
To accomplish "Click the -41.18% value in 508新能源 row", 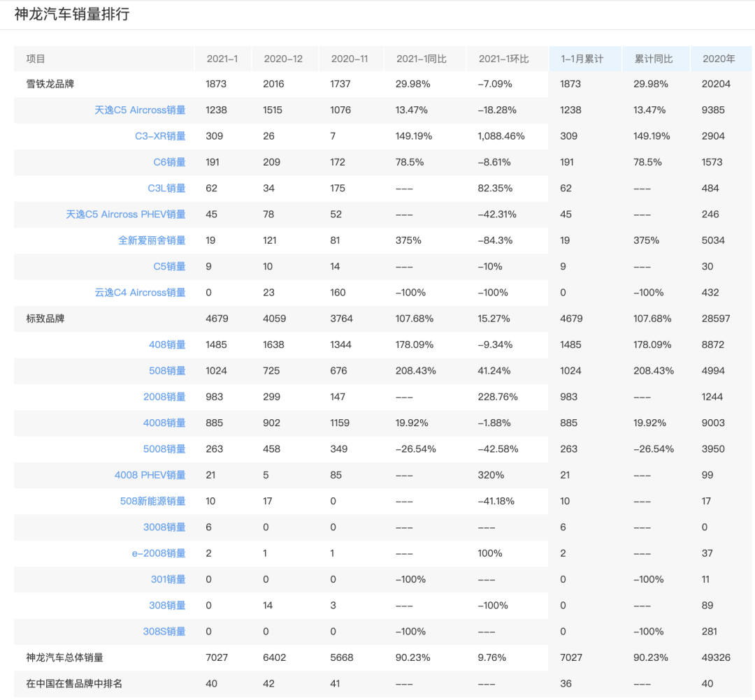I will (x=496, y=501).
